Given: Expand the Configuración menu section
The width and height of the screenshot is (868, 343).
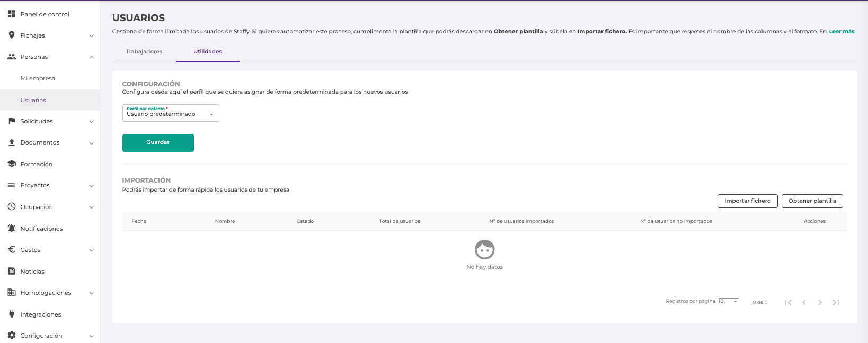Looking at the screenshot, I should tap(91, 336).
